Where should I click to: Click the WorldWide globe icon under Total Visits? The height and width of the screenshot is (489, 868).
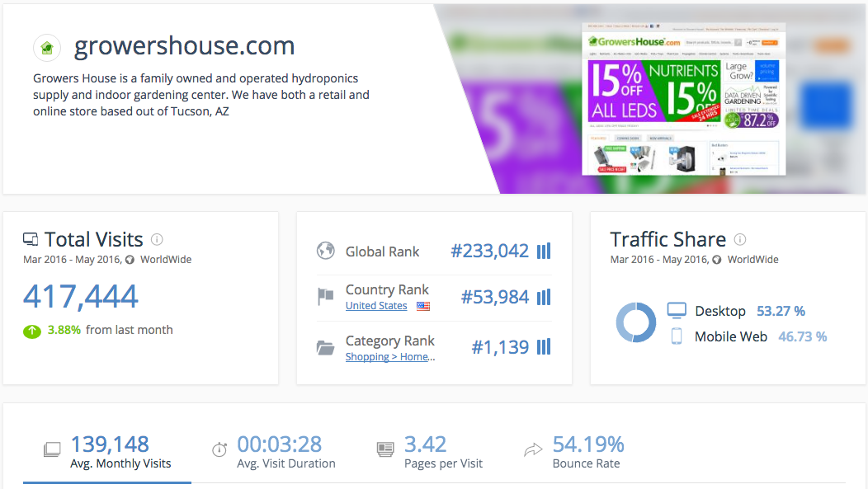pyautogui.click(x=130, y=260)
